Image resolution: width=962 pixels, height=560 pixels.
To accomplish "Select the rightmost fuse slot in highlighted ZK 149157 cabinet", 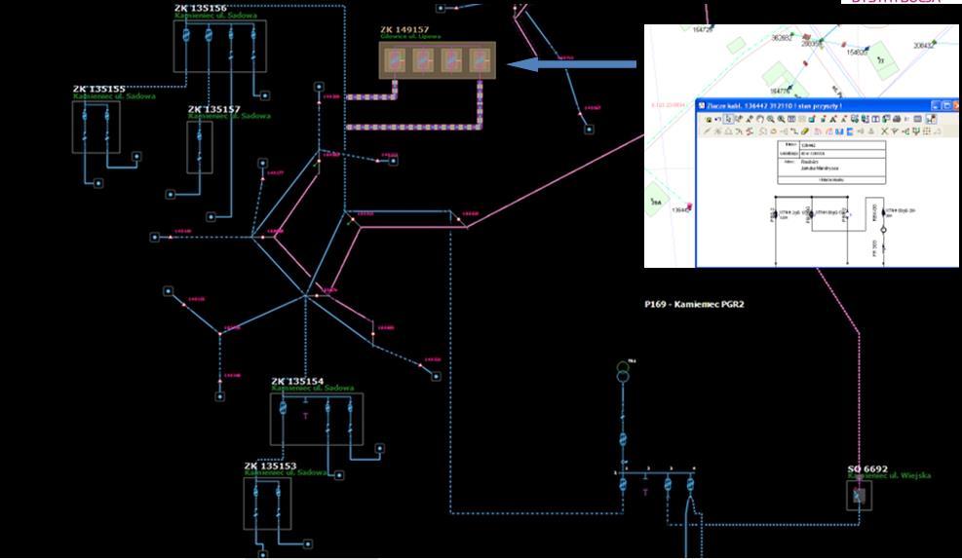I will click(x=480, y=60).
